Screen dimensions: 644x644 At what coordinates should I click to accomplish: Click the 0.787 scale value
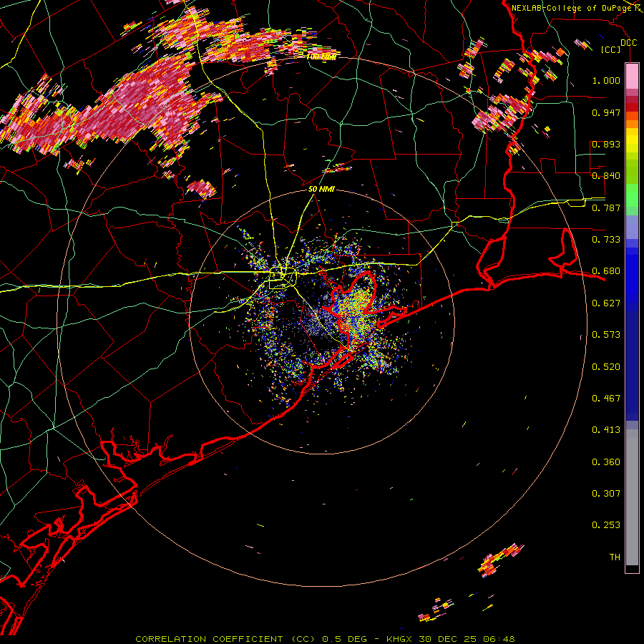[x=606, y=208]
